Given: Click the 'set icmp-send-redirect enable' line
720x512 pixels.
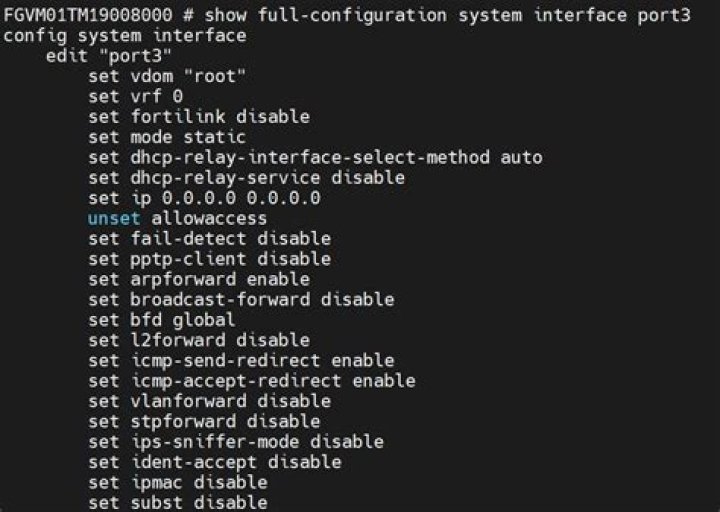Looking at the screenshot, I should tap(241, 360).
